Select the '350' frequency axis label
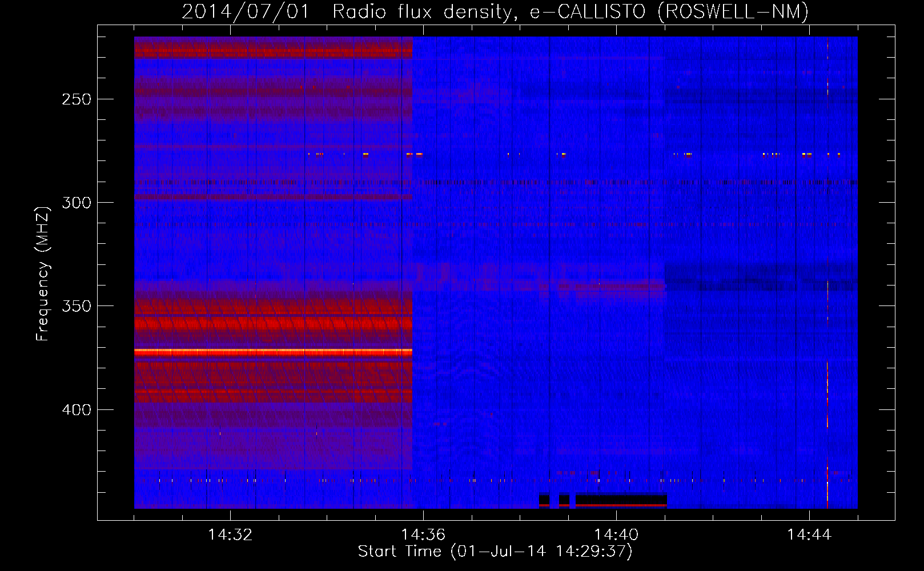Viewport: 924px width, 571px height. (77, 306)
